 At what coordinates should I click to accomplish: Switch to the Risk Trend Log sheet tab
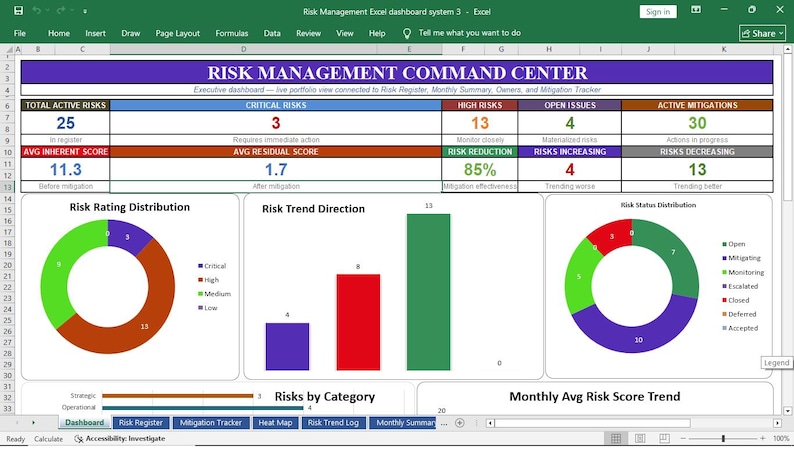click(x=333, y=422)
